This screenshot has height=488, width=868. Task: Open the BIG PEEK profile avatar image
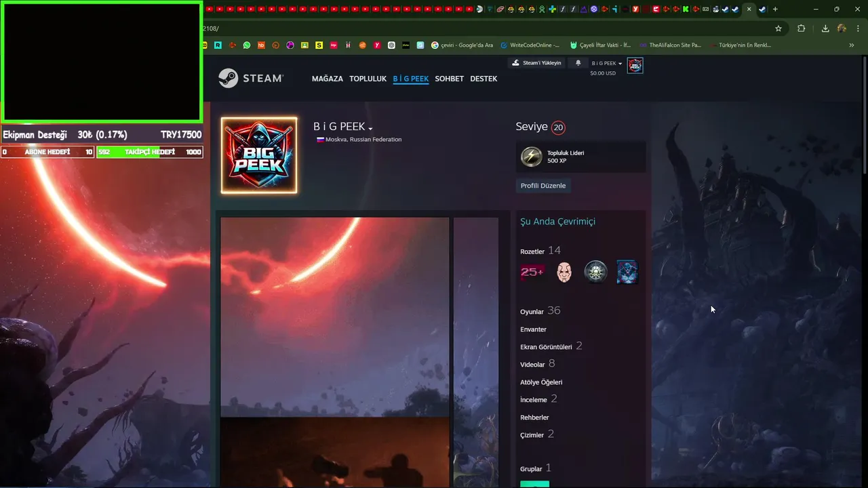(x=259, y=155)
